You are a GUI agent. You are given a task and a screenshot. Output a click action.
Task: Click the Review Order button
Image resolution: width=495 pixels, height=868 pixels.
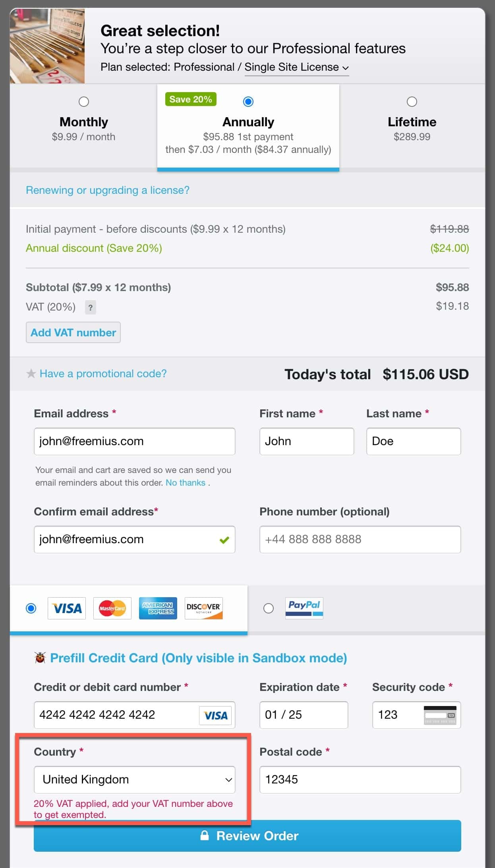247,836
